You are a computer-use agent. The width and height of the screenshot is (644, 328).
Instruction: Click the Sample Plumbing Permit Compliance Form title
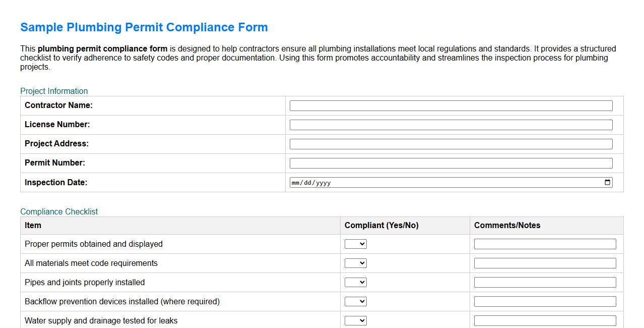144,27
